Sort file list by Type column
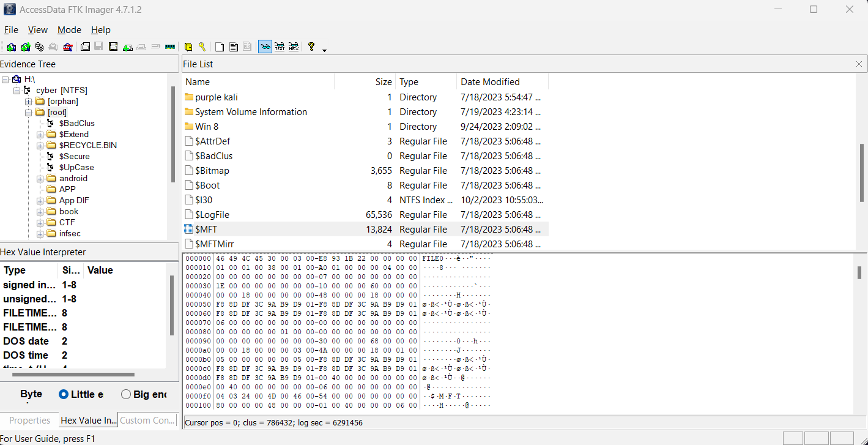The height and width of the screenshot is (445, 868). pyautogui.click(x=426, y=82)
